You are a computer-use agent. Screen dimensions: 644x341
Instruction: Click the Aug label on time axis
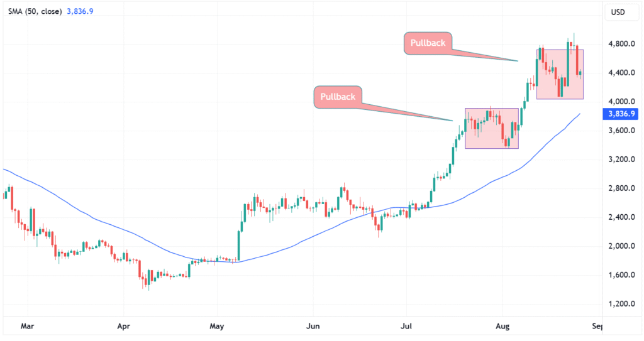[502, 327]
